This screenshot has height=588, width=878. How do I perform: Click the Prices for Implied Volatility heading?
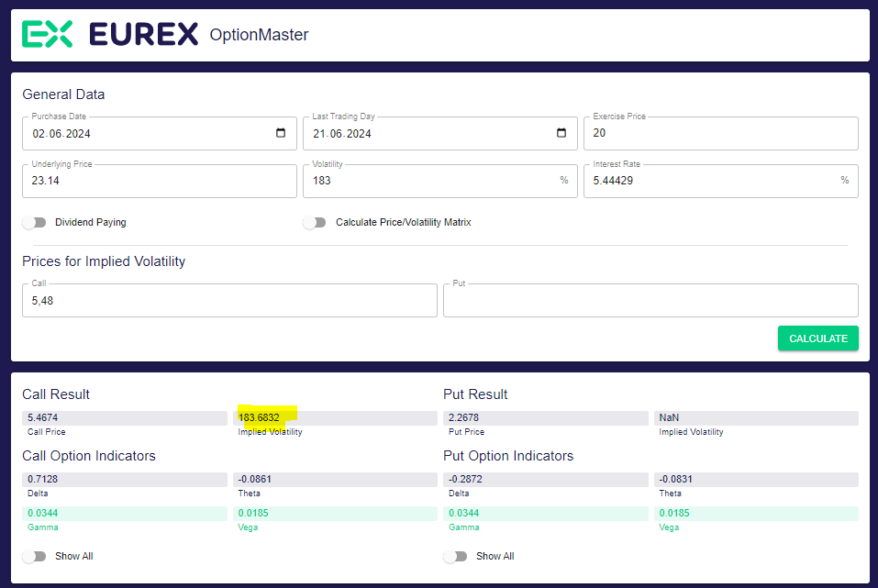(104, 261)
